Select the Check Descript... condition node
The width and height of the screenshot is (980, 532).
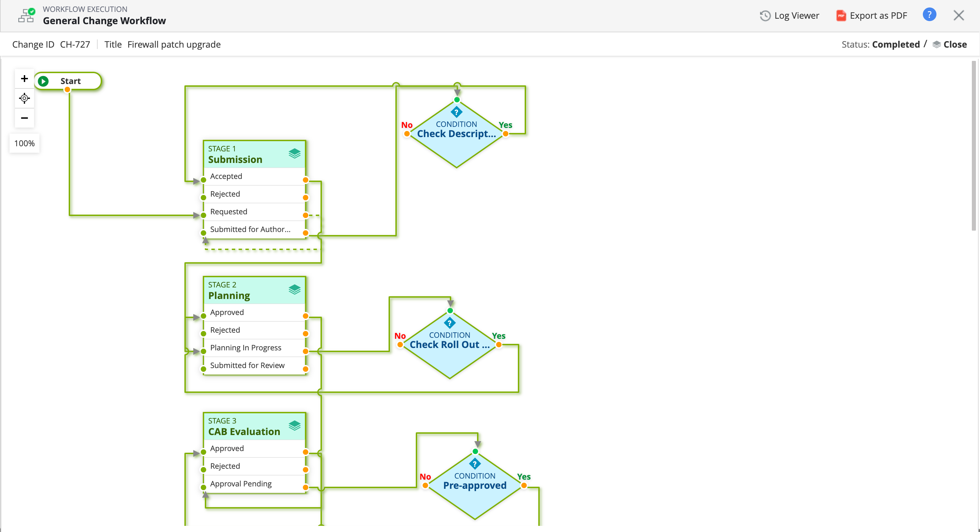[456, 134]
